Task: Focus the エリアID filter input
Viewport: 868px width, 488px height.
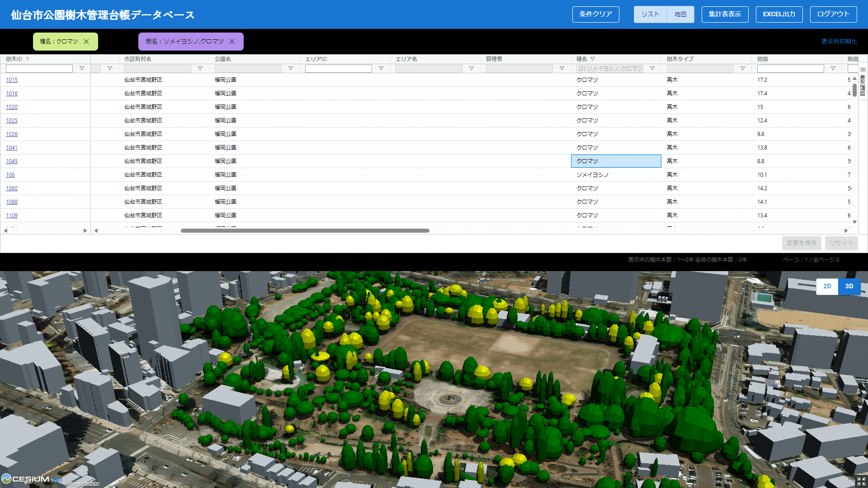Action: [339, 69]
